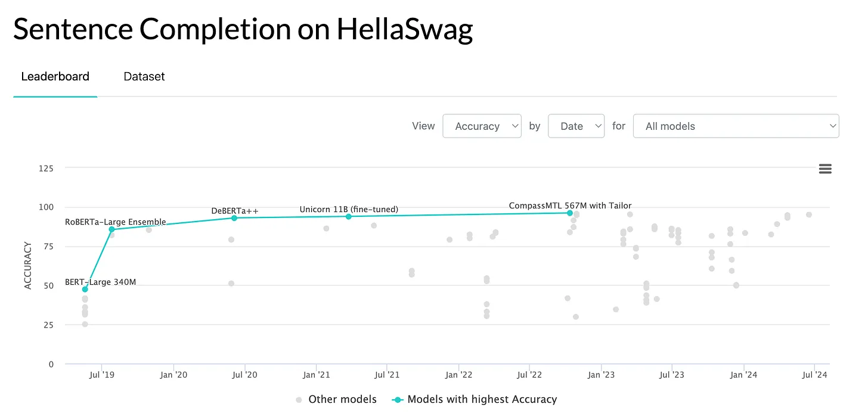Open the Accuracy view dropdown
Screen dimensions: 868x414
click(482, 126)
